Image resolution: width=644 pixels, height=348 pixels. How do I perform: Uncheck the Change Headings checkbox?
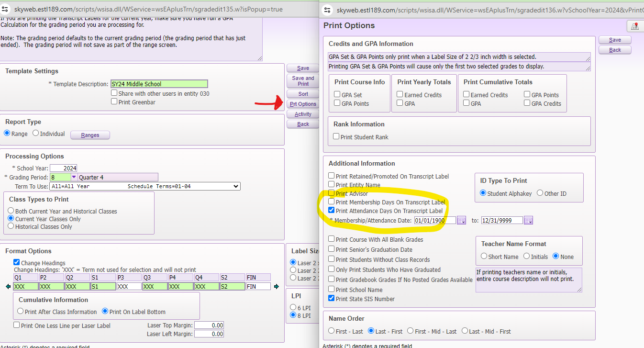[17, 262]
